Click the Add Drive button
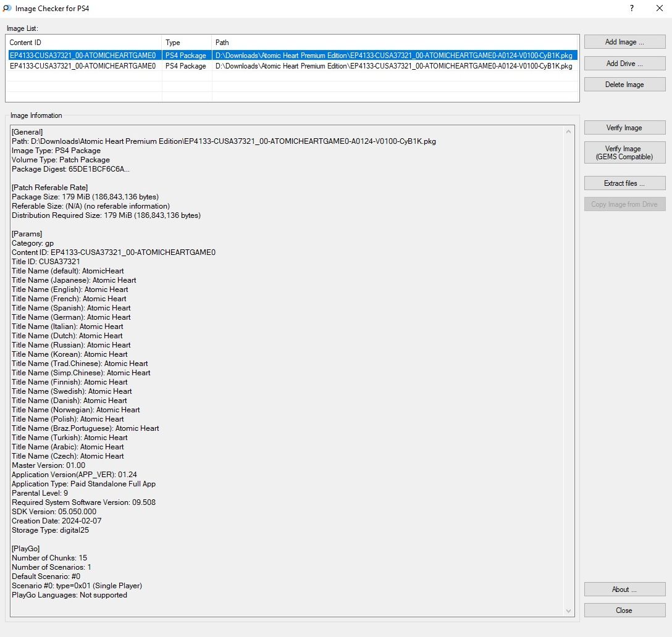The height and width of the screenshot is (637, 672). click(624, 64)
